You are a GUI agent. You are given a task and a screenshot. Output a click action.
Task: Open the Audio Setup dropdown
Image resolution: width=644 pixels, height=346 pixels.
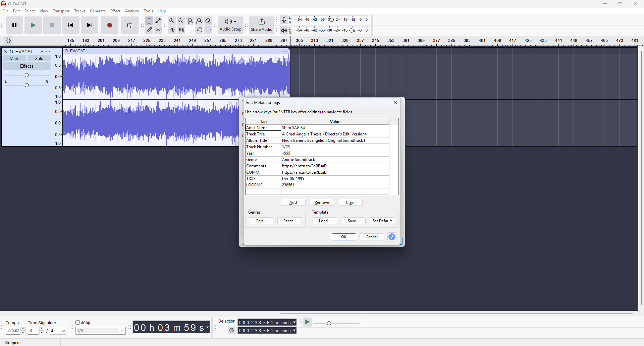[231, 25]
